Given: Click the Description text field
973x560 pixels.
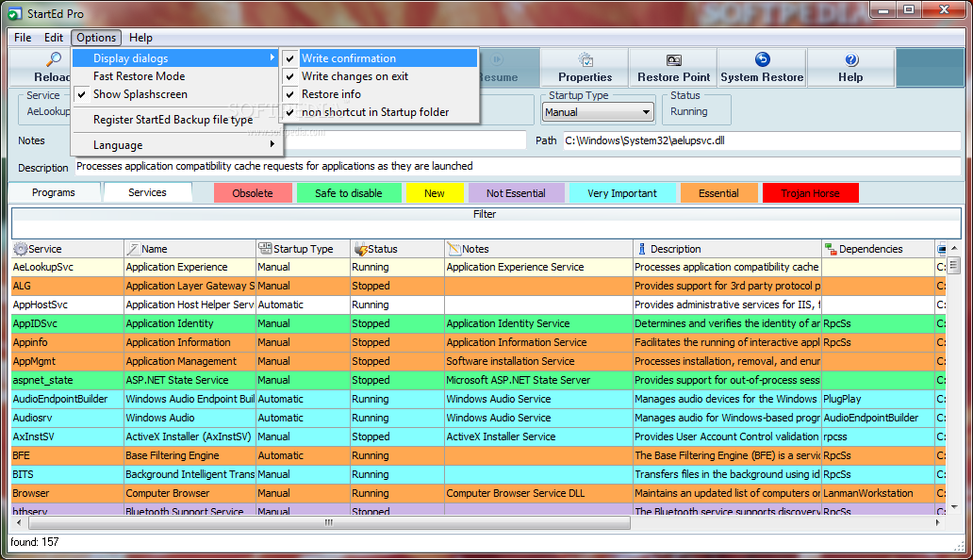Looking at the screenshot, I should tap(518, 166).
